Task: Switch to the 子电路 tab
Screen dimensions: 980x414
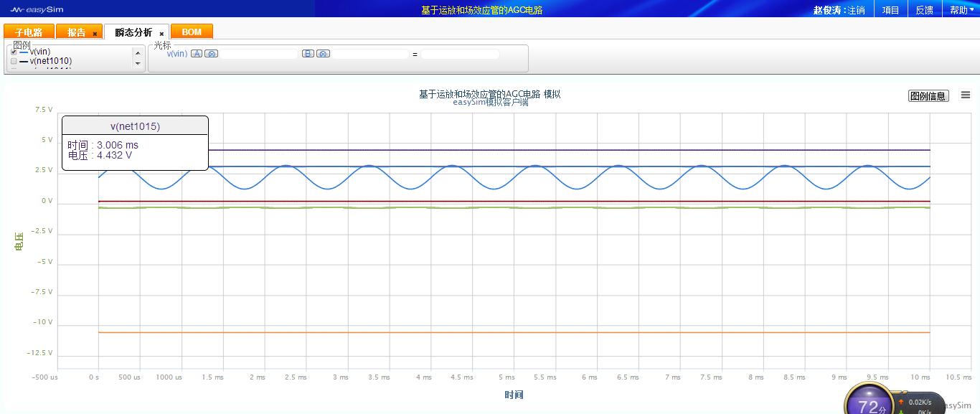Action: point(29,32)
